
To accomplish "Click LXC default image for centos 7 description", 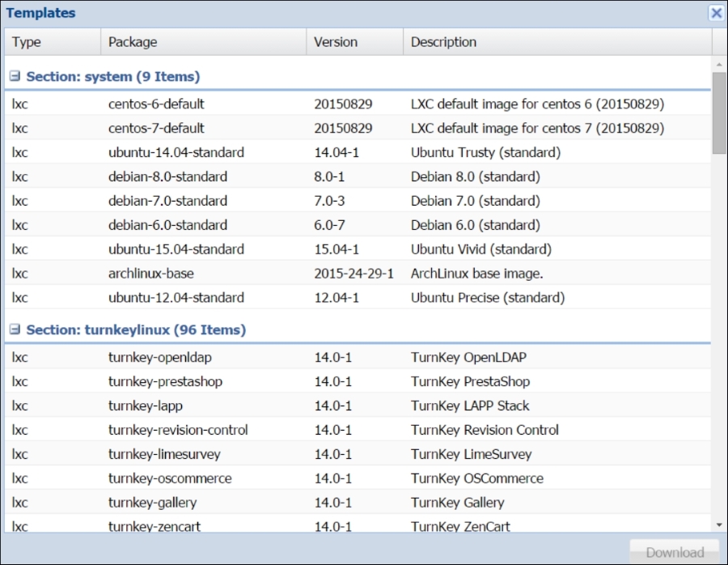I will (x=537, y=128).
